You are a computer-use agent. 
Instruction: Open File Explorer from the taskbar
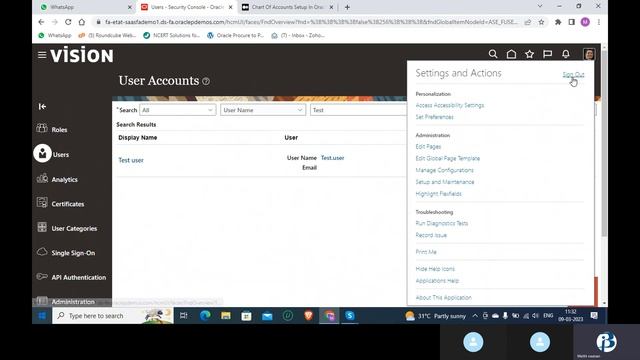pyautogui.click(x=226, y=316)
